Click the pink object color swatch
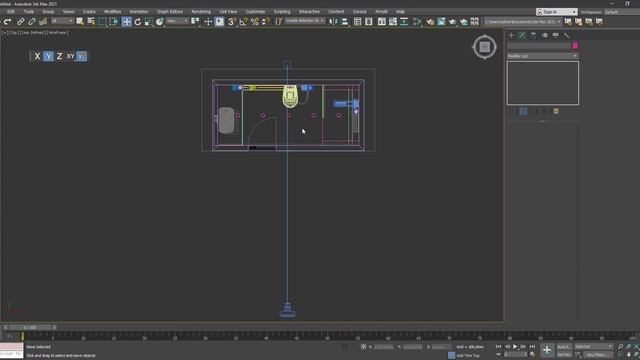The width and height of the screenshot is (640, 360). (x=575, y=46)
